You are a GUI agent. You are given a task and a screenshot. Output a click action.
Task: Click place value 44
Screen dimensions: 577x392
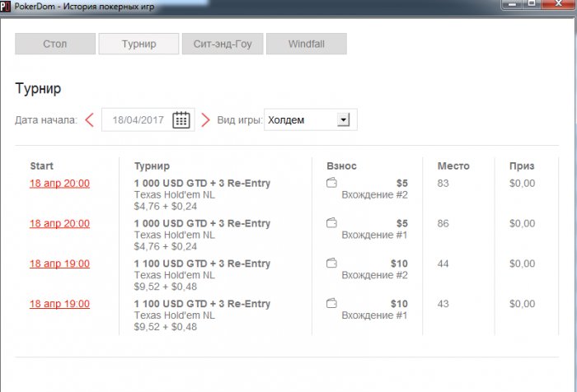coord(443,264)
